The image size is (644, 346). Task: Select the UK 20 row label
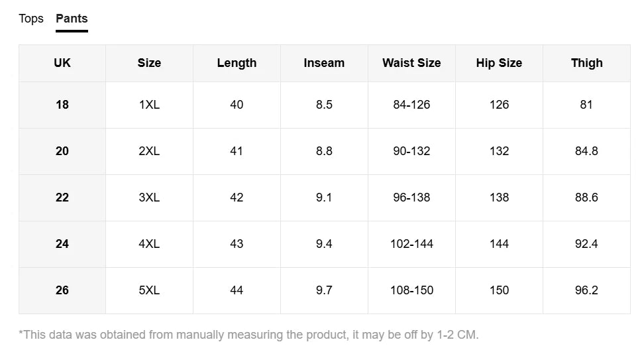(x=62, y=151)
